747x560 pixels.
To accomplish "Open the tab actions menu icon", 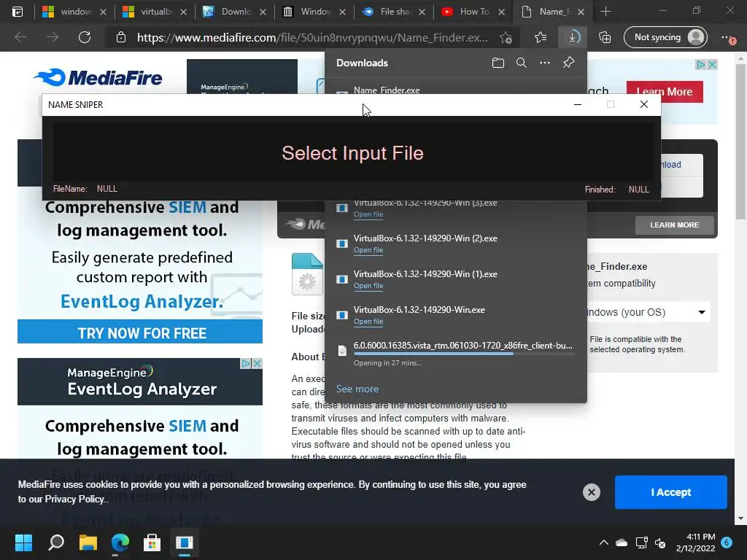I will (x=18, y=12).
